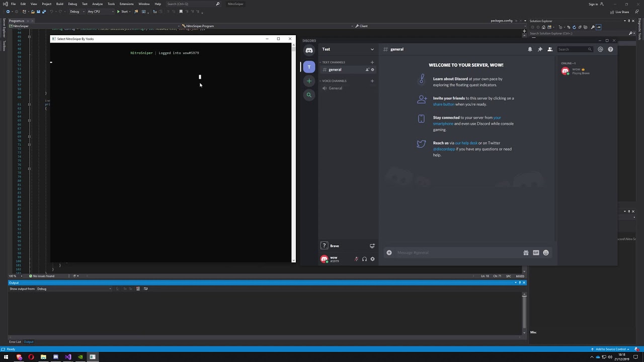Screen dimensions: 644x362
Task: Open the Debug menu in Visual Studio
Action: pos(72,4)
